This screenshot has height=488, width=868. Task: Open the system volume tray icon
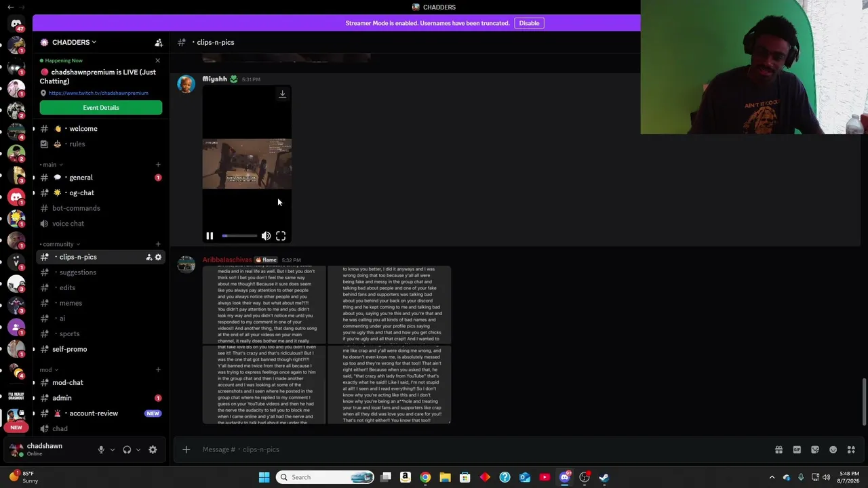(827, 477)
